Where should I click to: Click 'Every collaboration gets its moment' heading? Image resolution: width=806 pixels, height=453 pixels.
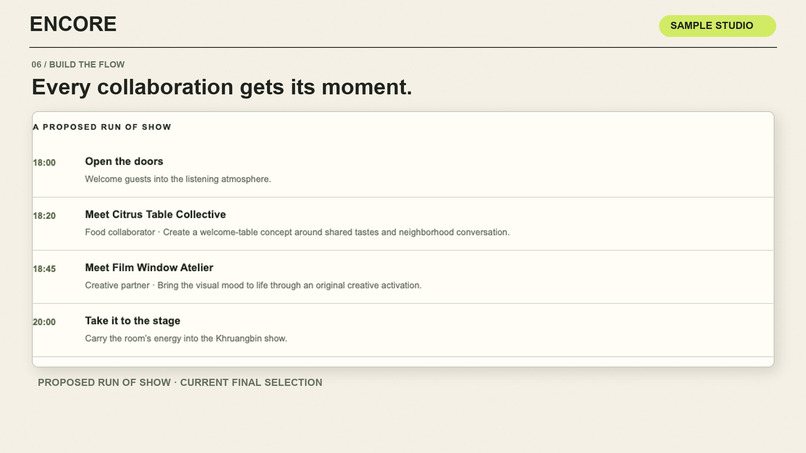pyautogui.click(x=222, y=87)
